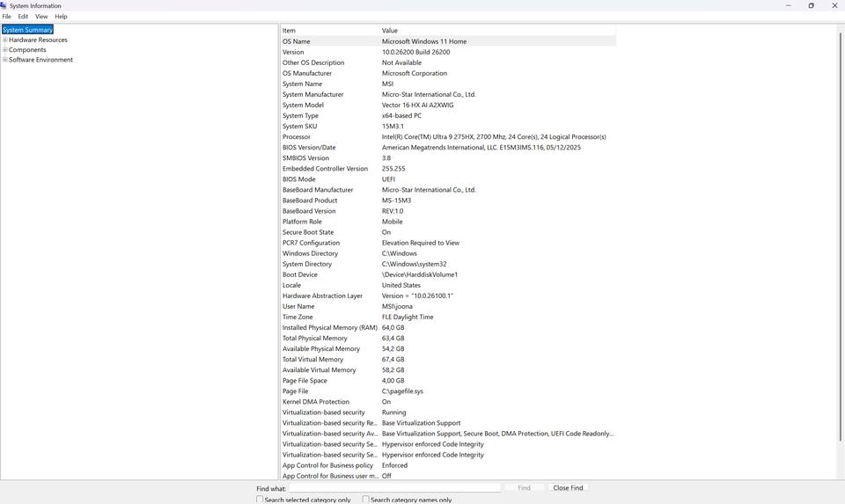The width and height of the screenshot is (845, 504).
Task: Select System Summary in the tree
Action: click(x=27, y=30)
